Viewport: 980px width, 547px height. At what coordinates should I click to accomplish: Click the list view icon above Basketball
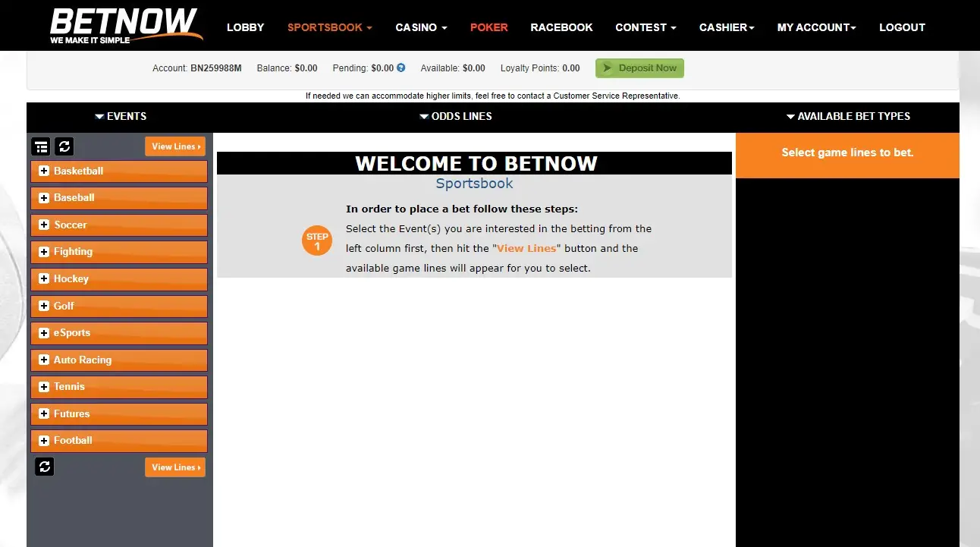point(41,146)
